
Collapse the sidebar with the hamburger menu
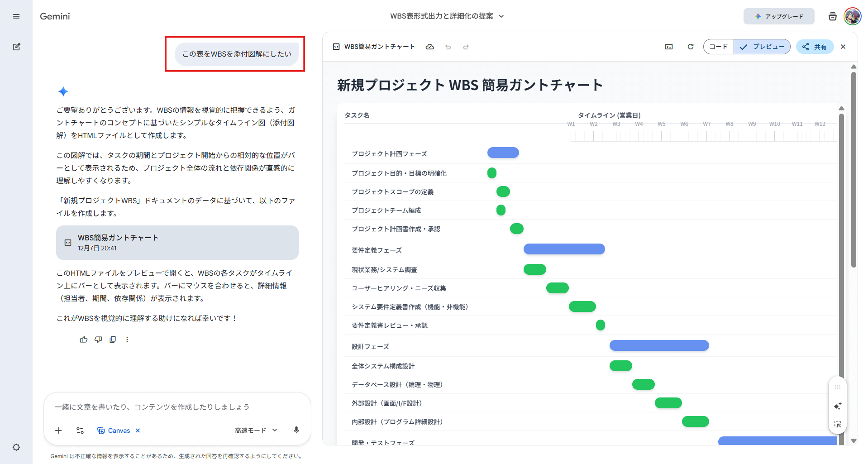coord(16,16)
